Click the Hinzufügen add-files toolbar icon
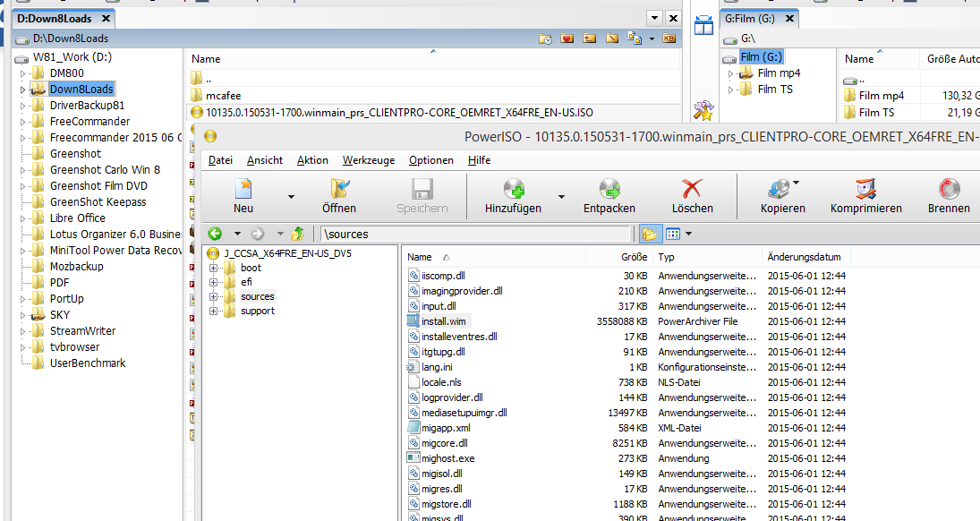980x521 pixels. tap(513, 188)
